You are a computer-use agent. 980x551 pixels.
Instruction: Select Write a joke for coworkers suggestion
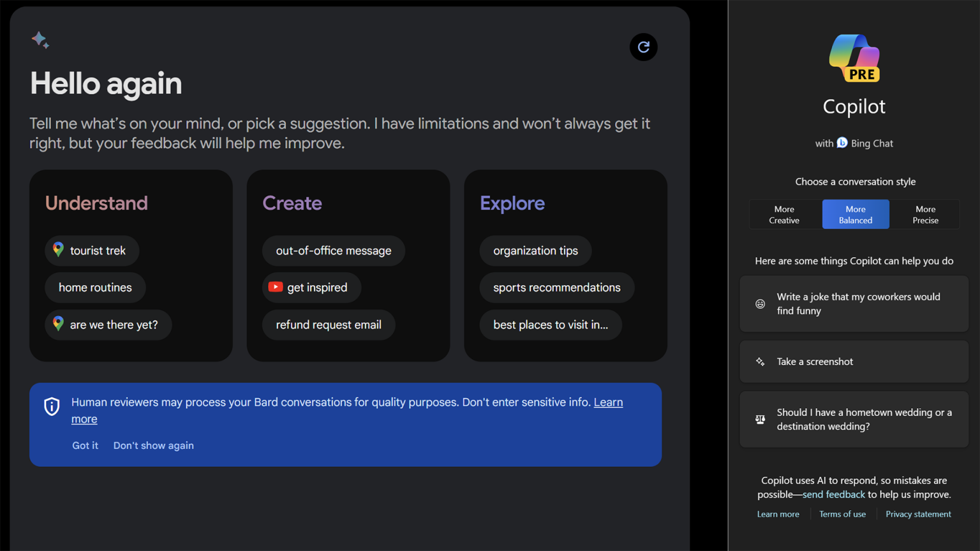[854, 304]
